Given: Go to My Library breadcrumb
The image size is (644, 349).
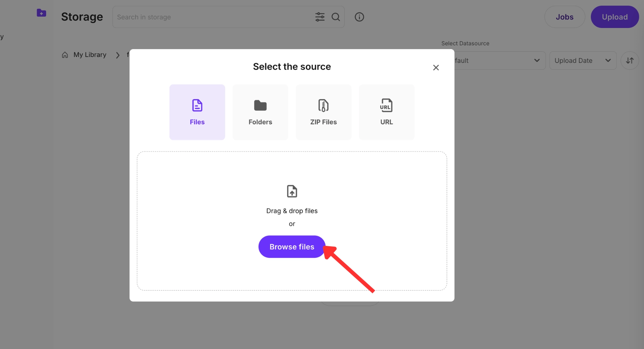Looking at the screenshot, I should click(x=90, y=55).
